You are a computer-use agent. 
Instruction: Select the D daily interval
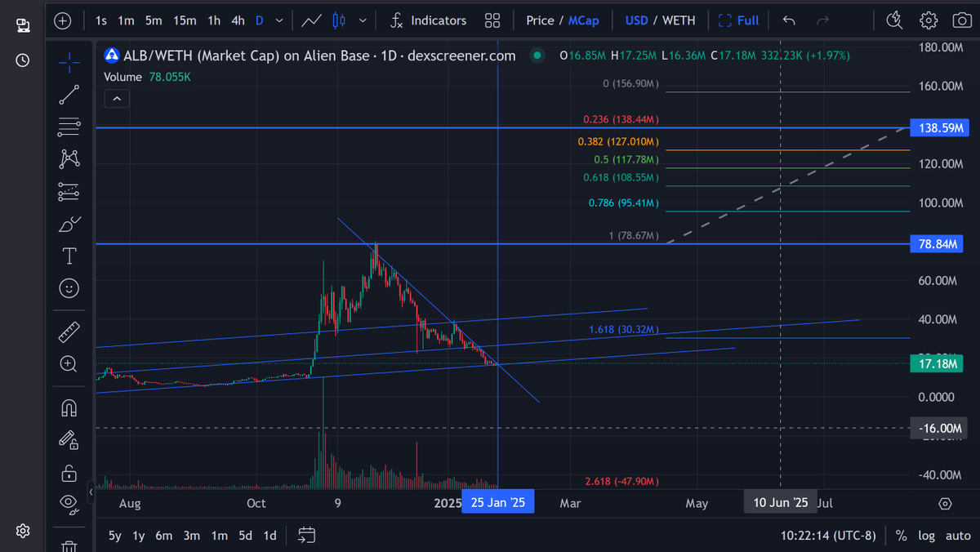click(x=260, y=20)
